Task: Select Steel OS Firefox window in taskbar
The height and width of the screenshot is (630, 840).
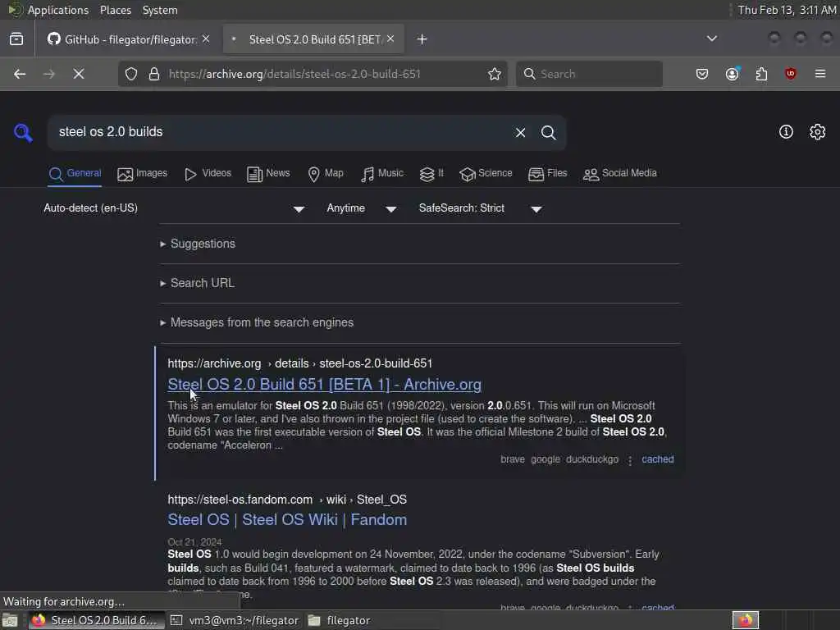Action: (x=95, y=620)
